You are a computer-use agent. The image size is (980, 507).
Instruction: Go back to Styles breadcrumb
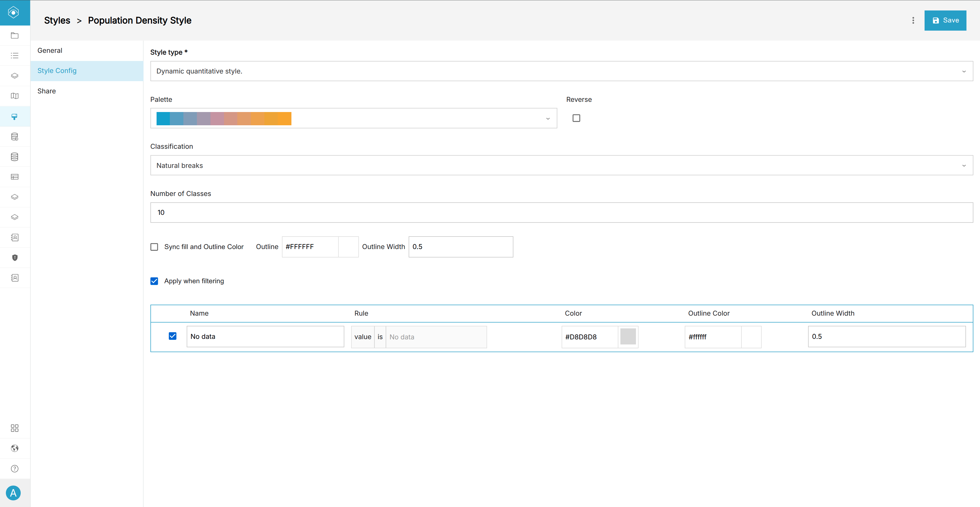click(57, 20)
